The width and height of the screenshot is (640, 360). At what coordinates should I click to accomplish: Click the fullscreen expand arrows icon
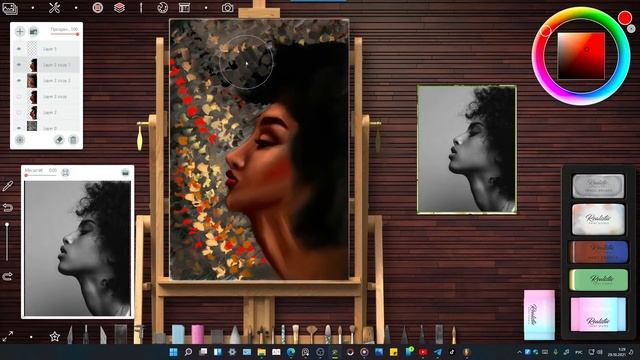click(x=8, y=336)
